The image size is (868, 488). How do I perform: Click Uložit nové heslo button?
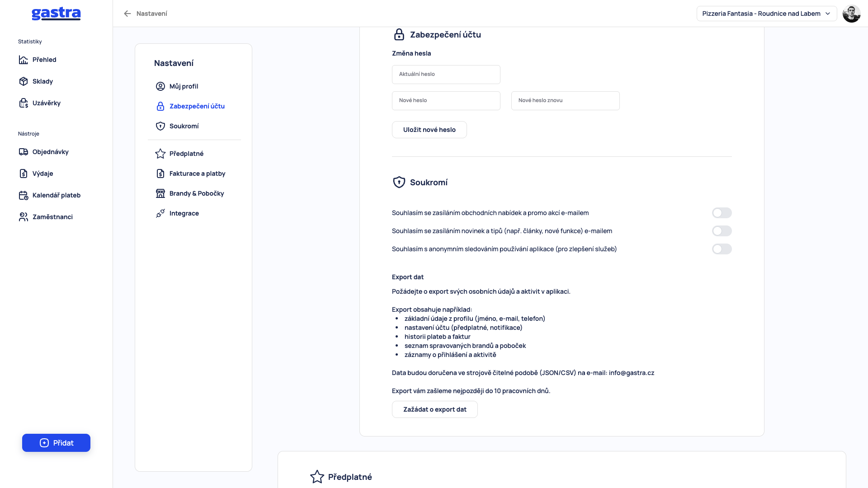pyautogui.click(x=429, y=130)
